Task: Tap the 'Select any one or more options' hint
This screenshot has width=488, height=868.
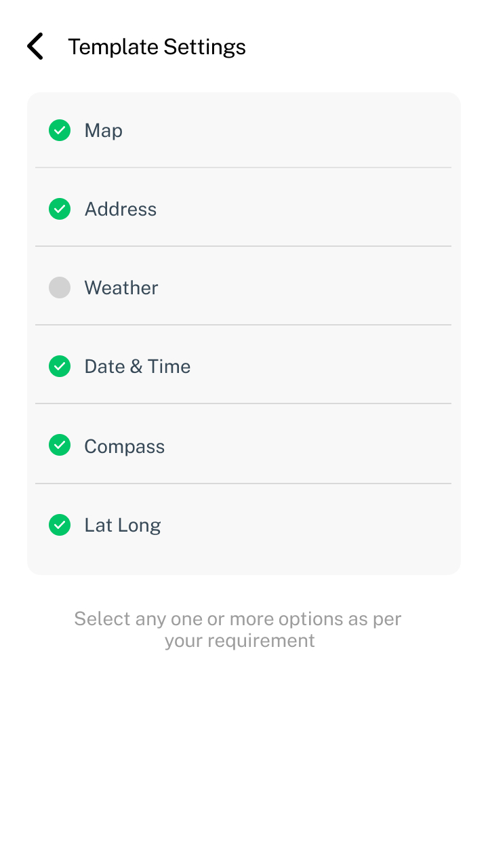Action: (x=239, y=629)
